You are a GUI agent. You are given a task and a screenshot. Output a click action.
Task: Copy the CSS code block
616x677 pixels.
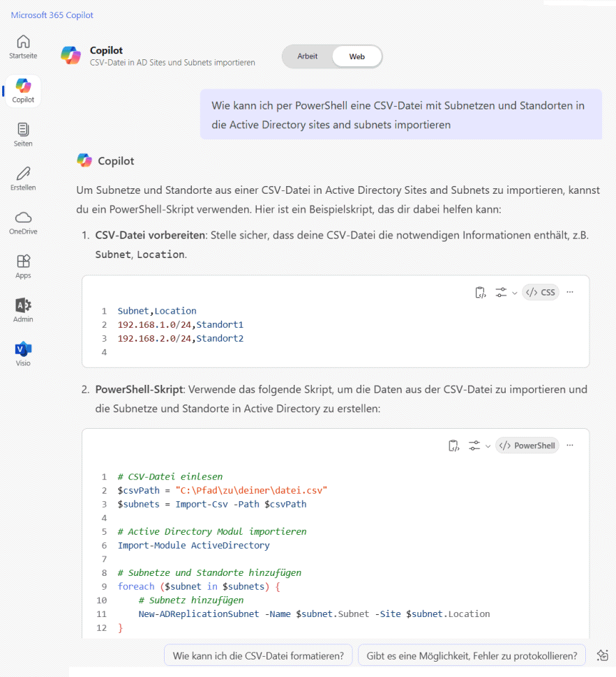[481, 292]
